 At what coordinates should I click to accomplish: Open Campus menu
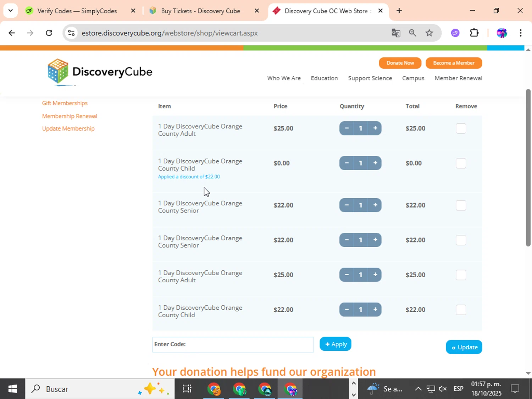coord(413,78)
